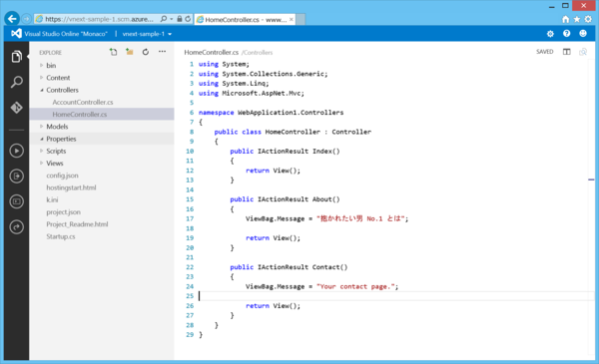This screenshot has width=599, height=364.
Task: Click the New Folder icon in Explore
Action: pos(130,52)
